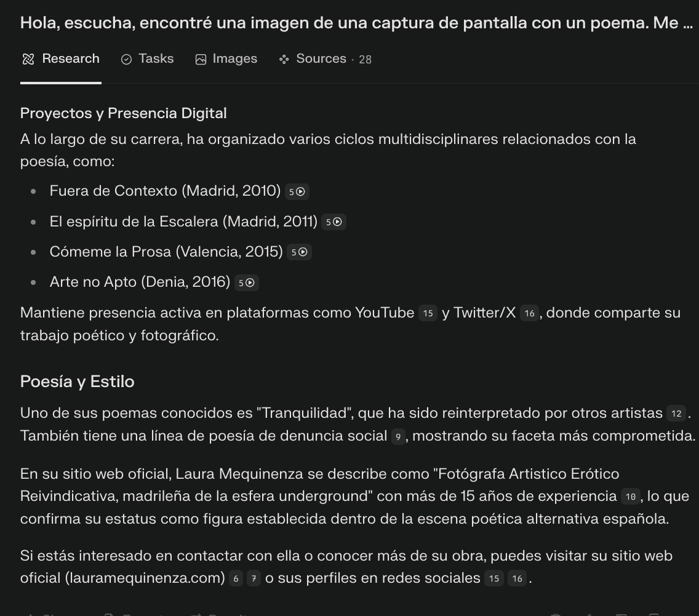Screen dimensions: 699x616
Task: Open citation 10 after años de experiencia
Action: coord(630,497)
